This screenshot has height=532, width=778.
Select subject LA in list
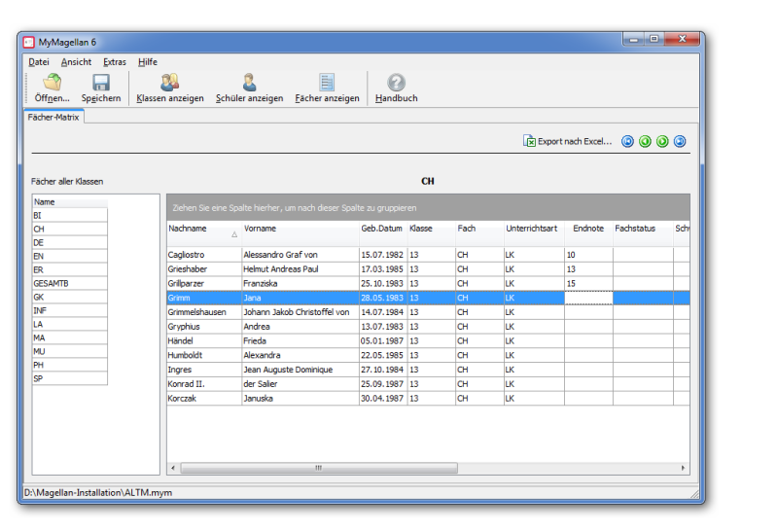click(x=69, y=324)
